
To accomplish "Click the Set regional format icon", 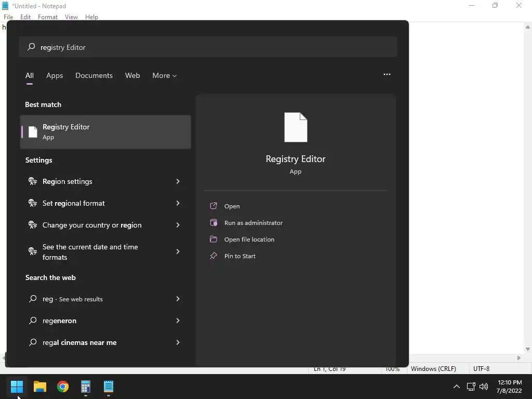I will point(33,203).
